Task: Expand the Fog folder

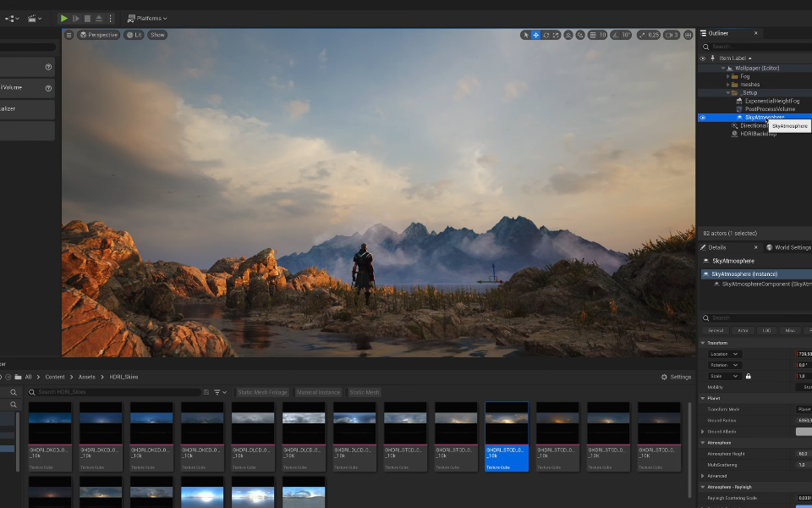Action: point(727,76)
